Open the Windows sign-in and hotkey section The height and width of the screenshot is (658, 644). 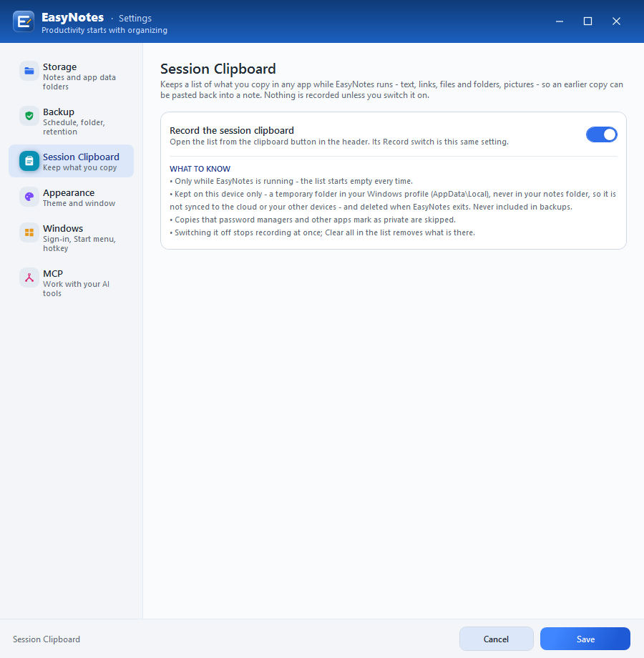[x=72, y=237]
